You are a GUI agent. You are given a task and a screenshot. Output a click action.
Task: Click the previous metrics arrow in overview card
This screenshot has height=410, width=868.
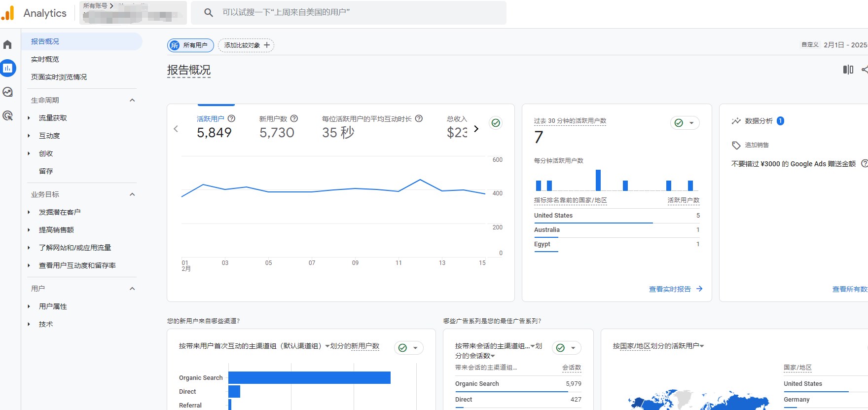[176, 129]
